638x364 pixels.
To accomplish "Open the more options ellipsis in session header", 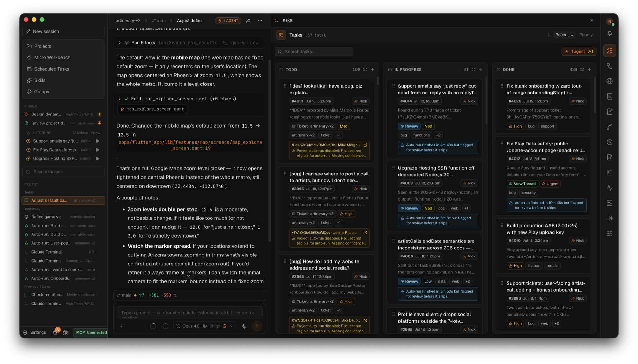I will 260,21.
